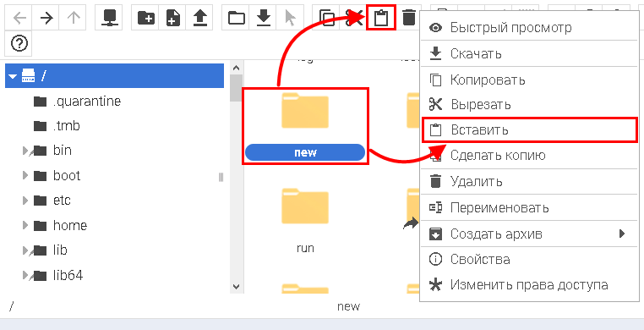
Task: Choose 'Удалить' in the context menu
Action: pyautogui.click(x=529, y=181)
